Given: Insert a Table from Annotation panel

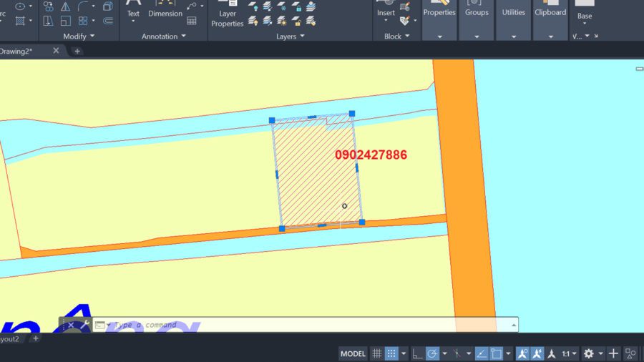Looking at the screenshot, I should 191,21.
